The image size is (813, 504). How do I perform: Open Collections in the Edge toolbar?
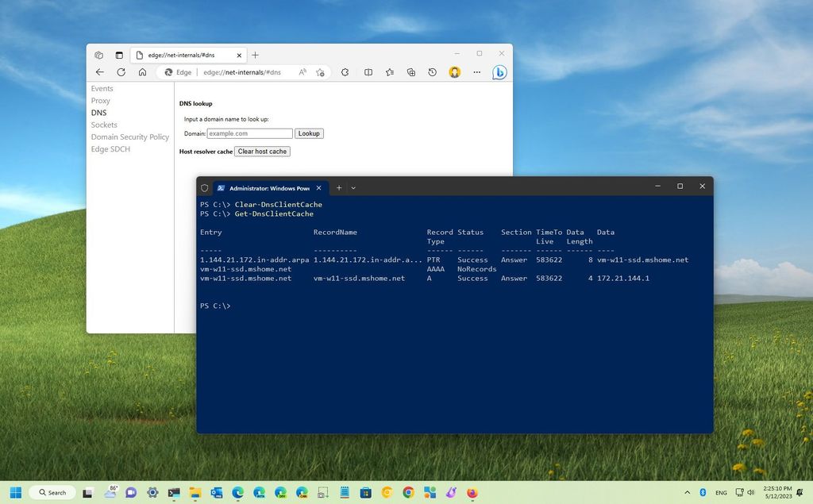click(x=410, y=72)
